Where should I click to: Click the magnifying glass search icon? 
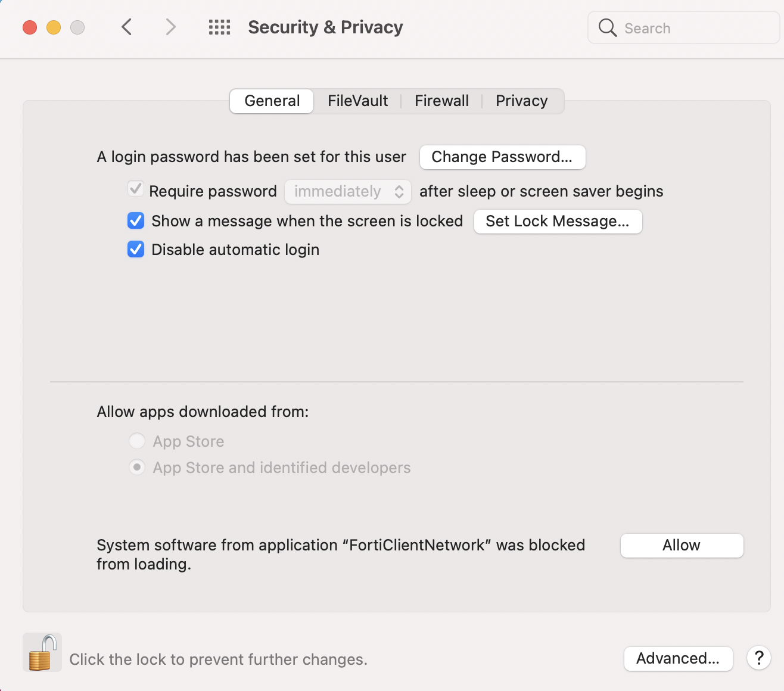pos(607,28)
